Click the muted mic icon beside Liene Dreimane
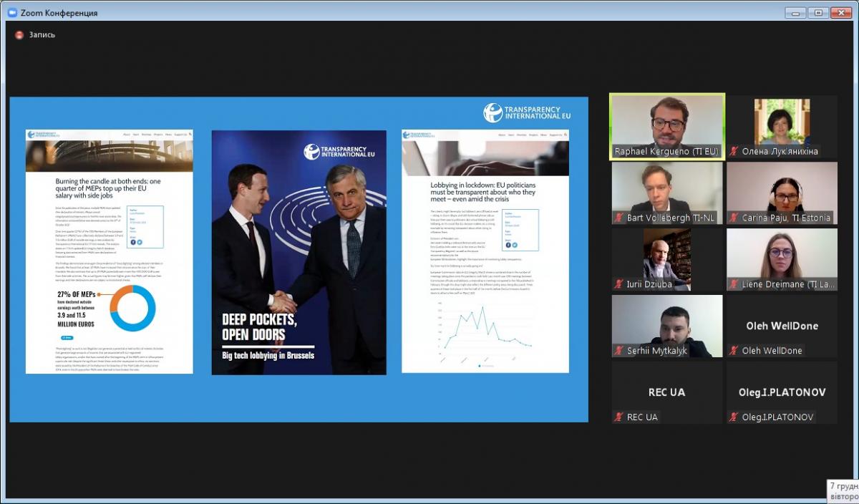 [x=734, y=284]
